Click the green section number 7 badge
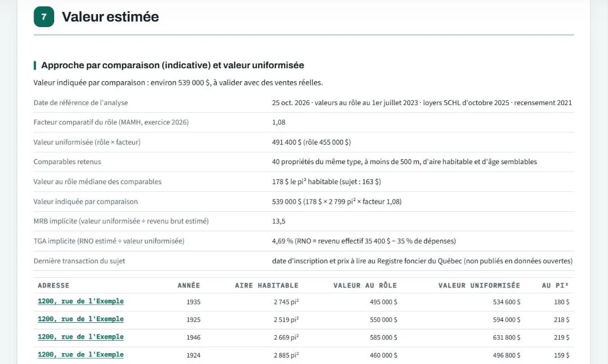The image size is (608, 364). (x=44, y=17)
